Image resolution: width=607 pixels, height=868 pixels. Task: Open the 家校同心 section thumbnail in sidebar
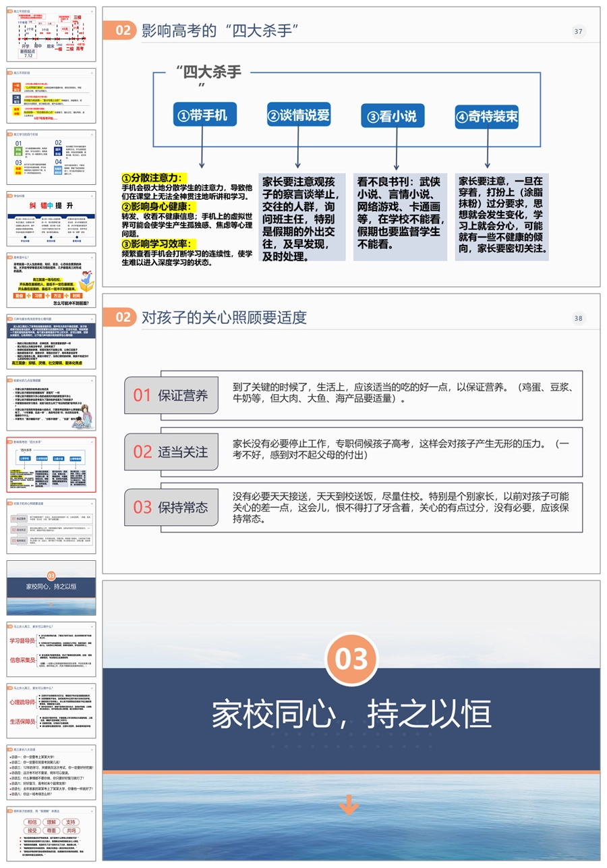click(x=51, y=587)
